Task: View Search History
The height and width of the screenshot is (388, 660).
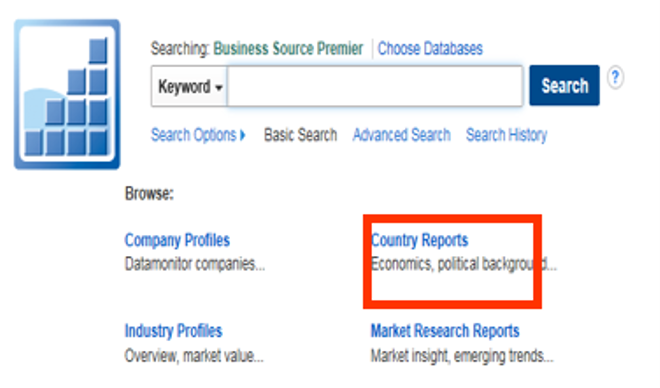Action: pos(506,135)
